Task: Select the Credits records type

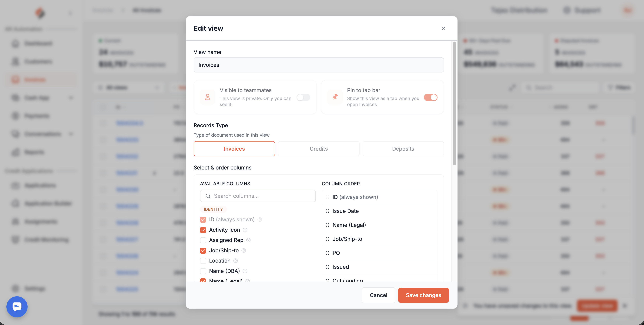Action: coord(318,149)
